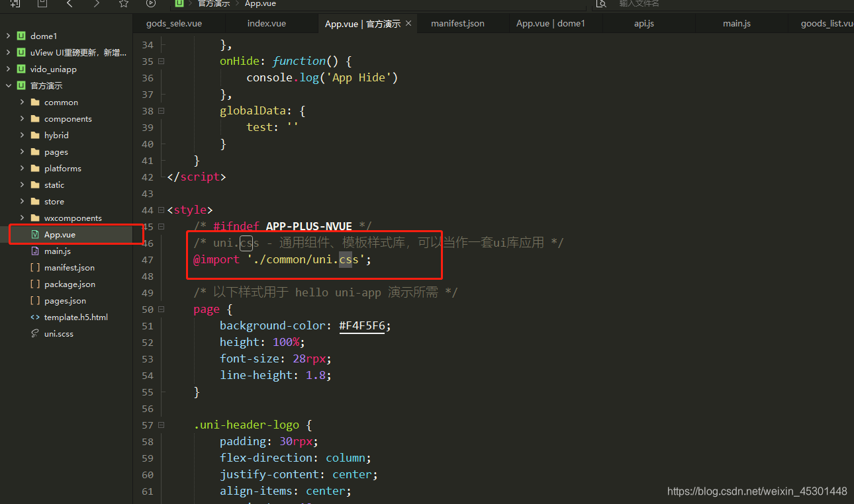Click the bracket icon beside manifest.json

(x=35, y=267)
